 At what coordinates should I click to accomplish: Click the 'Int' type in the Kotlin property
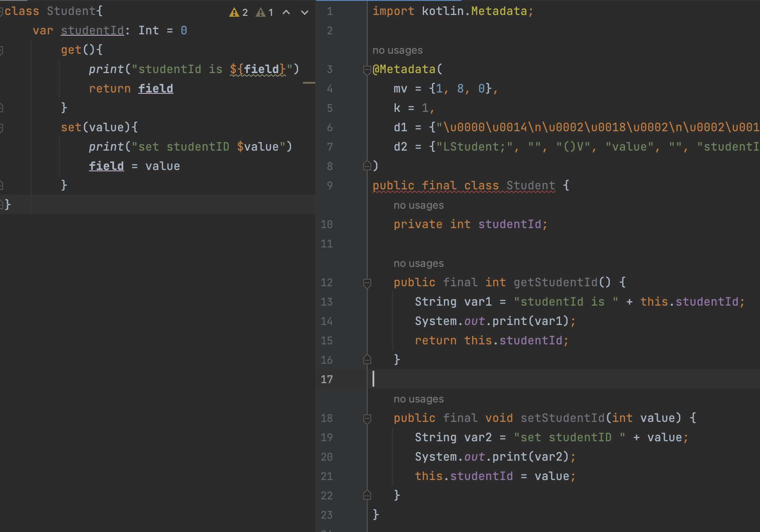click(x=149, y=30)
